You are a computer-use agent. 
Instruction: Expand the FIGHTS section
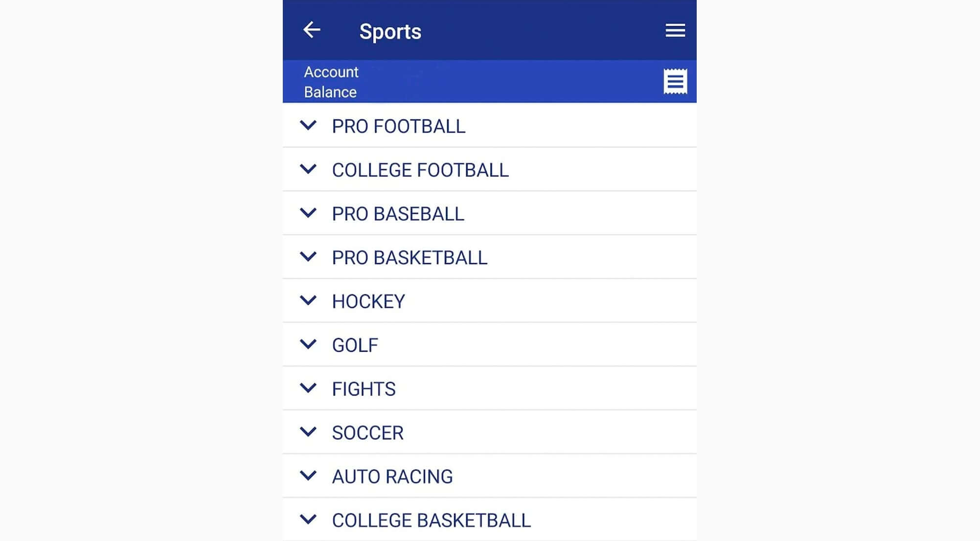308,388
